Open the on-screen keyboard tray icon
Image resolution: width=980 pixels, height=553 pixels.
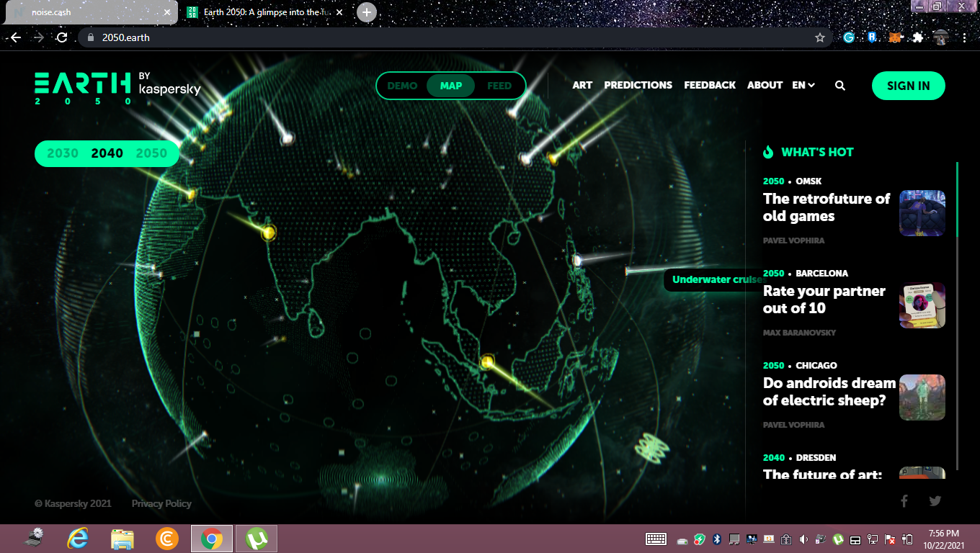point(656,539)
